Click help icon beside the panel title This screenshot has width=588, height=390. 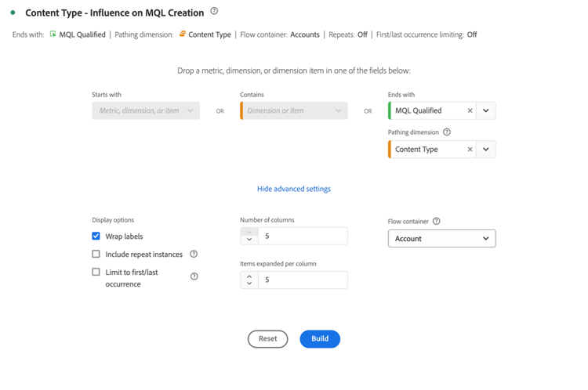click(x=214, y=12)
